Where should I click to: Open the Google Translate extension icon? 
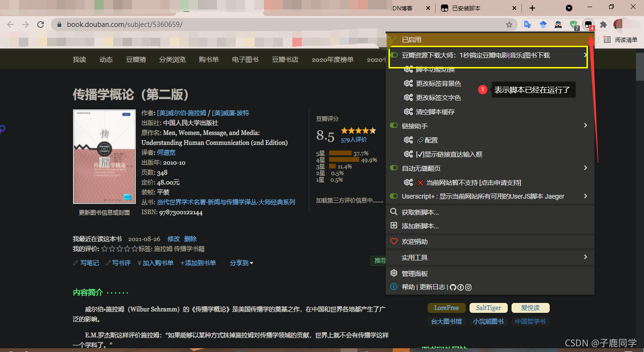tap(528, 25)
